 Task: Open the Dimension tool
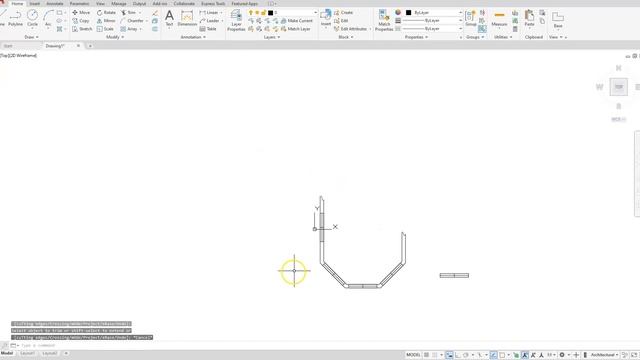pos(187,19)
